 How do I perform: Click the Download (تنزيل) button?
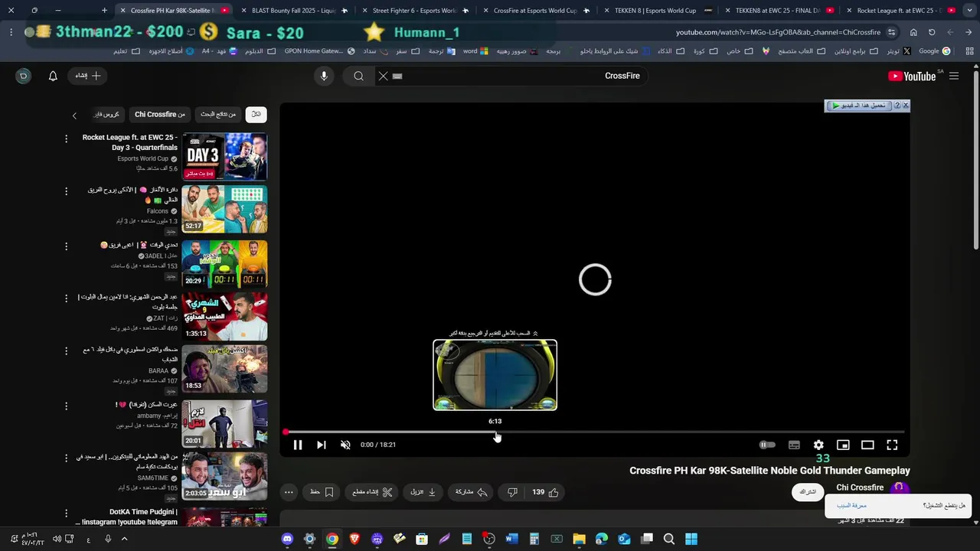pos(423,492)
